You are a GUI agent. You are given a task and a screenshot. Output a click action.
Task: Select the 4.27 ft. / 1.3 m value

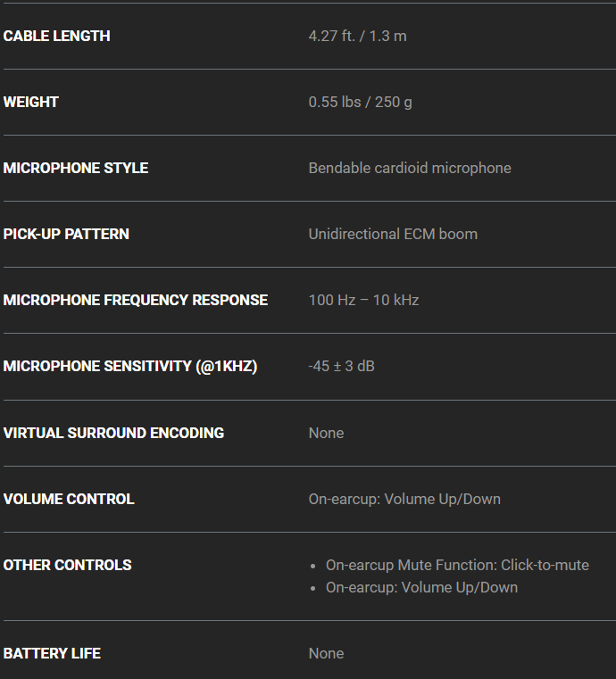(357, 37)
